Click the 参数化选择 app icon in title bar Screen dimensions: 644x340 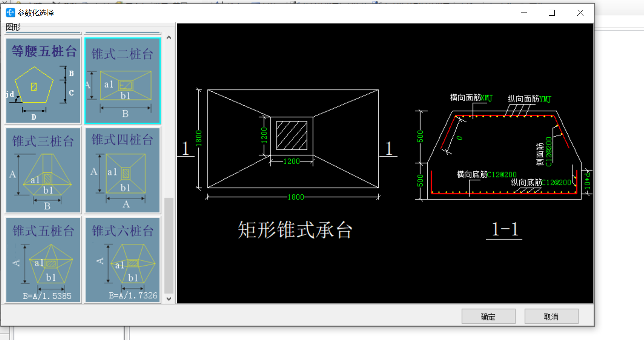[x=10, y=13]
